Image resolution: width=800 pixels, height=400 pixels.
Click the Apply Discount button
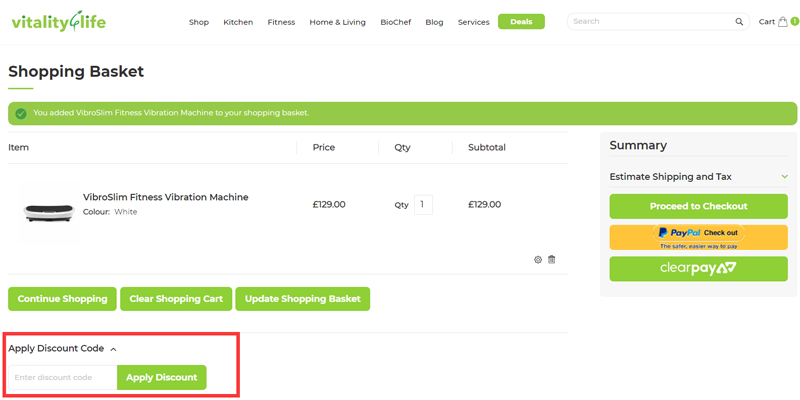click(162, 378)
